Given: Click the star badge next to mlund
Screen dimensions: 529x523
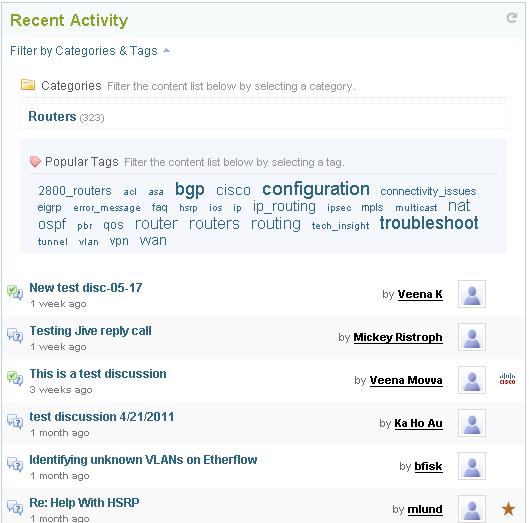Looking at the screenshot, I should tap(508, 508).
